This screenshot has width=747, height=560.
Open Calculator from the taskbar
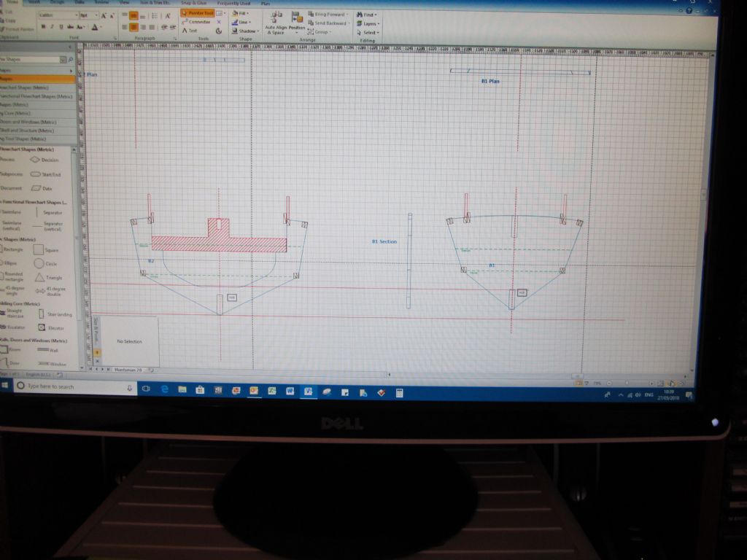click(x=399, y=393)
